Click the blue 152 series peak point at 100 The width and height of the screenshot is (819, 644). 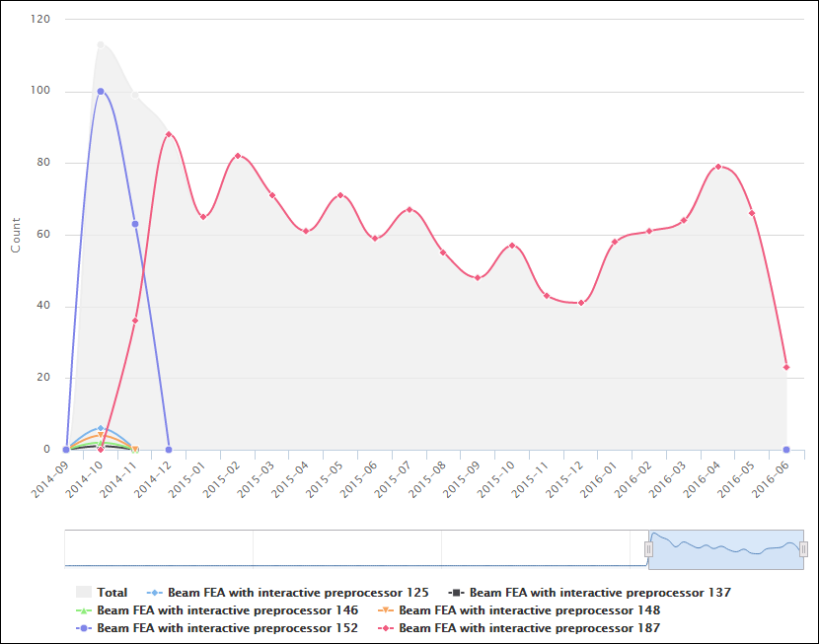click(x=101, y=92)
